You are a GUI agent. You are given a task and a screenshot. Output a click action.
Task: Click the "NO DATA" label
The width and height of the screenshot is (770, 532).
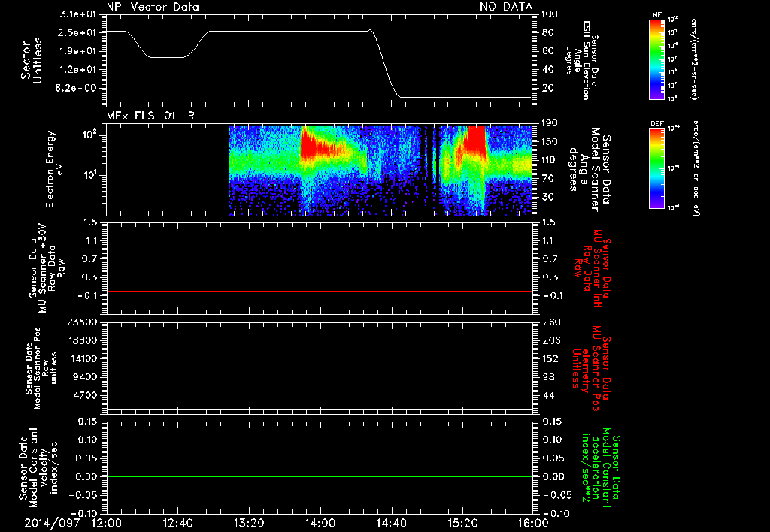pos(506,6)
